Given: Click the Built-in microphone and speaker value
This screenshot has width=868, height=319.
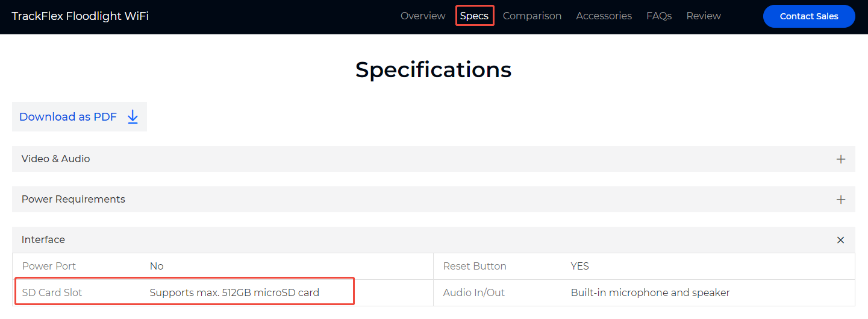Looking at the screenshot, I should coord(651,293).
